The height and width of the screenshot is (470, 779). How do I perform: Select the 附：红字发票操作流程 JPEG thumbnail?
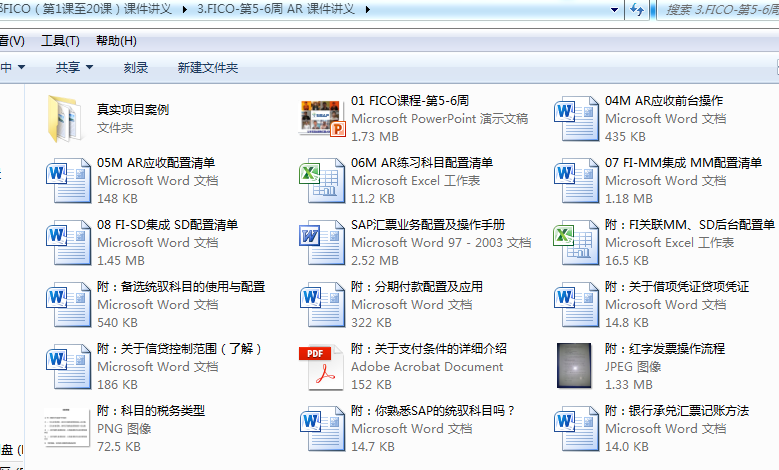tap(574, 366)
